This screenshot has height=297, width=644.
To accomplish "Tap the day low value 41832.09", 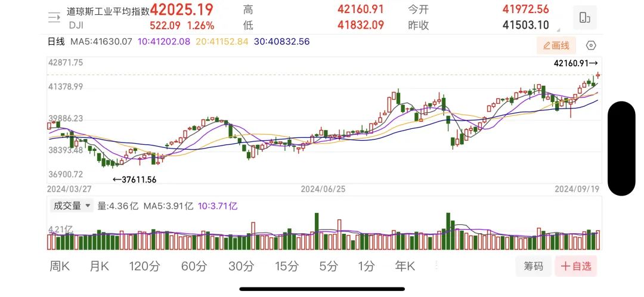I will pyautogui.click(x=361, y=25).
